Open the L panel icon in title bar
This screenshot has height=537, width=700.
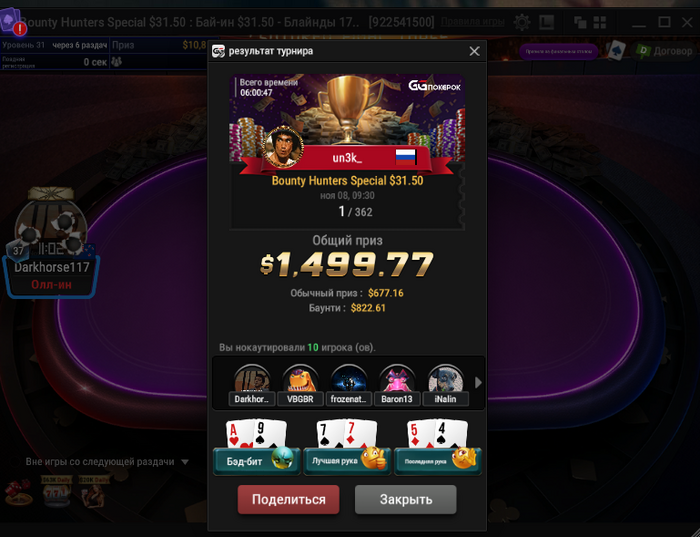tap(547, 22)
